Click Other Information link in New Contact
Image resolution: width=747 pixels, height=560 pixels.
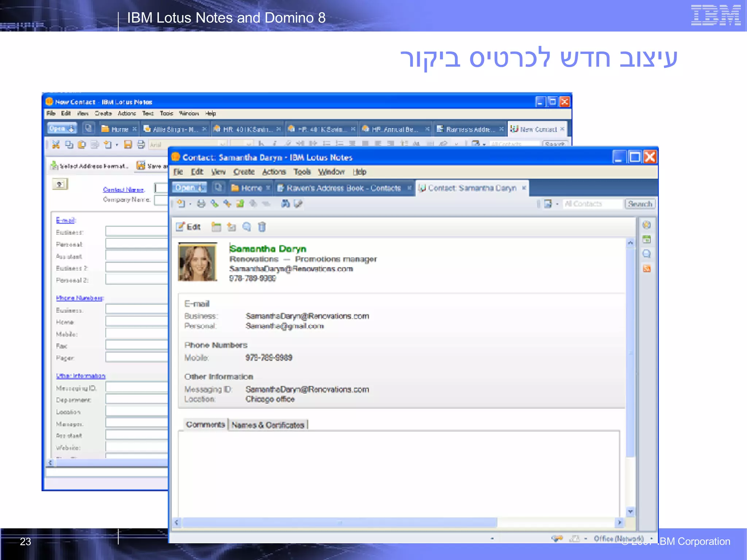(81, 376)
